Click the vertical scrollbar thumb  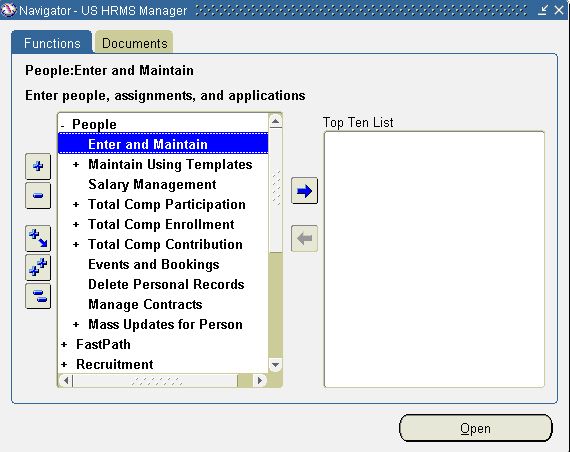tap(275, 190)
